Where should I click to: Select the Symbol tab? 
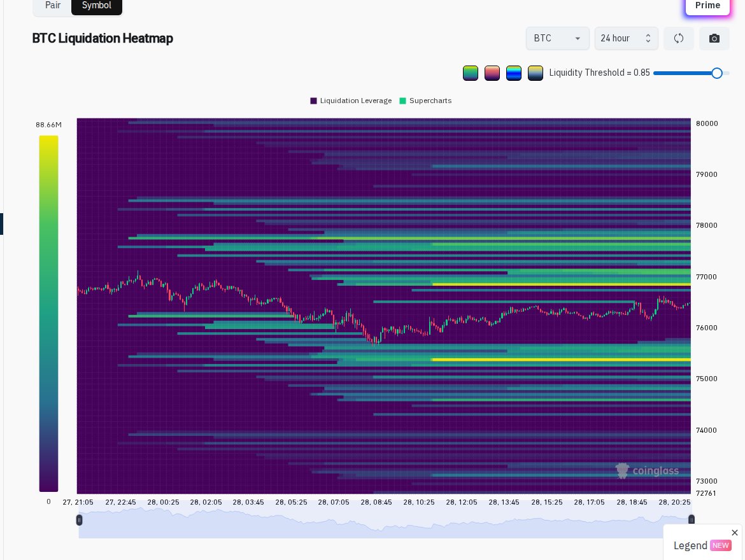point(97,5)
